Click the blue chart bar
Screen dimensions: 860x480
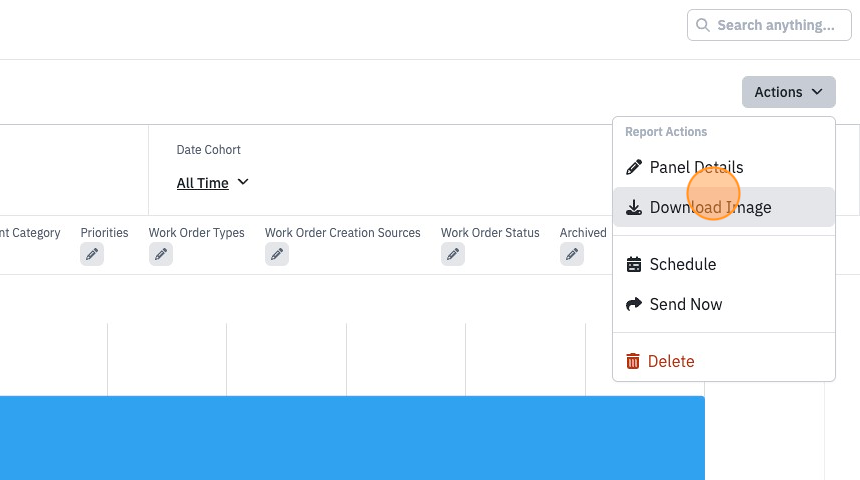point(352,438)
